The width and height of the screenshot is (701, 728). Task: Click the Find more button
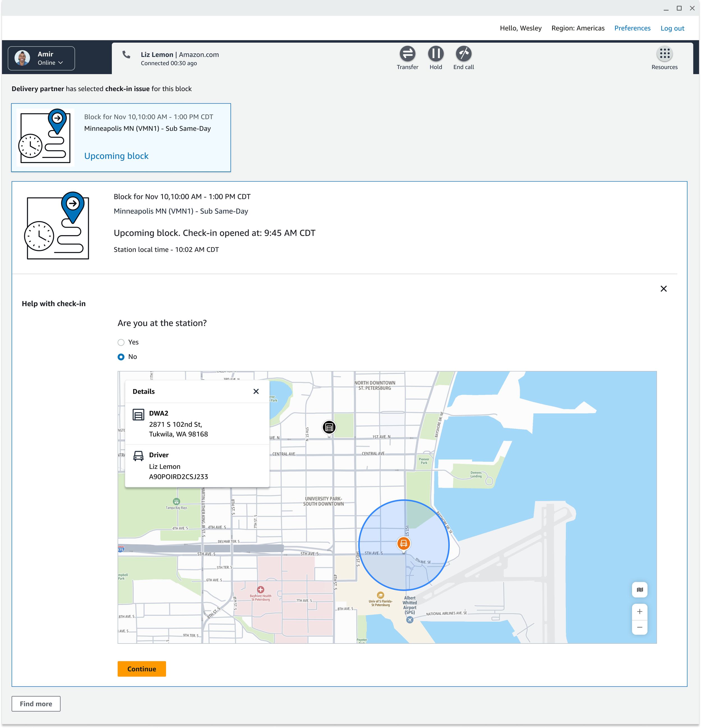pos(36,704)
